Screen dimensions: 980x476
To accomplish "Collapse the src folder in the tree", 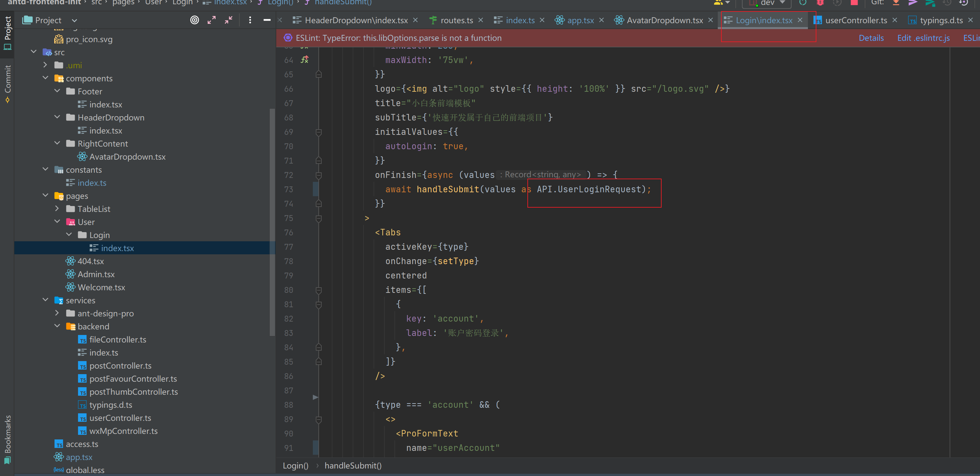I will tap(34, 52).
